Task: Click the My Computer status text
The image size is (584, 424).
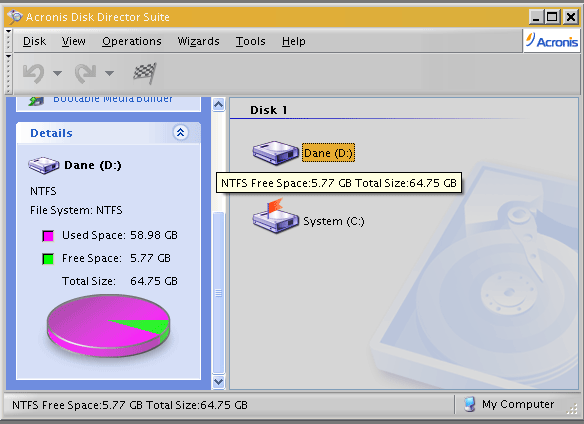Action: (518, 404)
